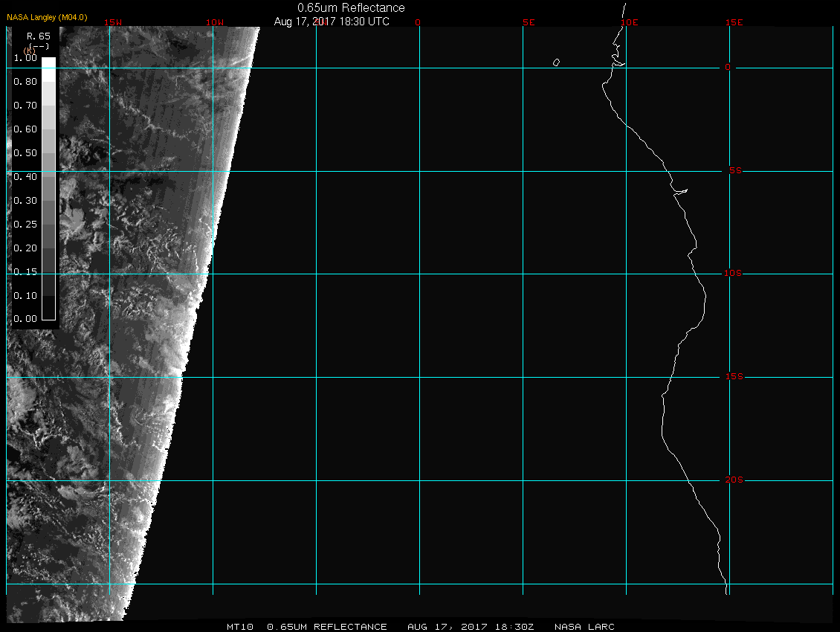Screen dimensions: 840x632
Task: Click the R.65 legend title
Action: click(x=39, y=36)
